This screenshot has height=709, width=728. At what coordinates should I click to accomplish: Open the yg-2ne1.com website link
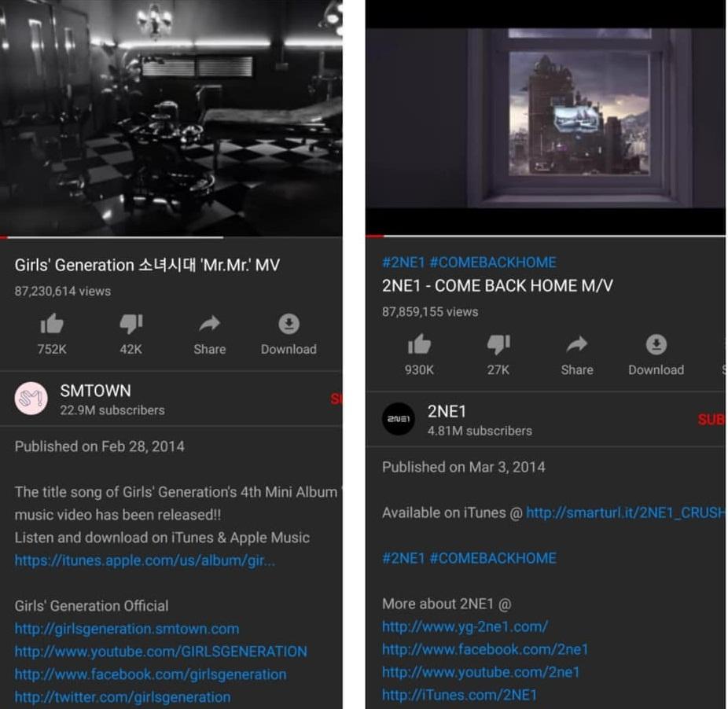[x=465, y=626]
